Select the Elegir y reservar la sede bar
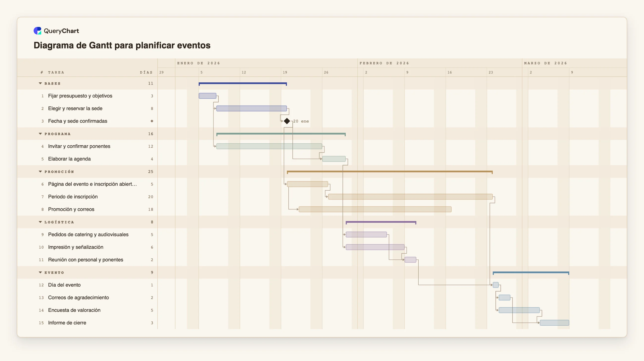 coord(252,108)
